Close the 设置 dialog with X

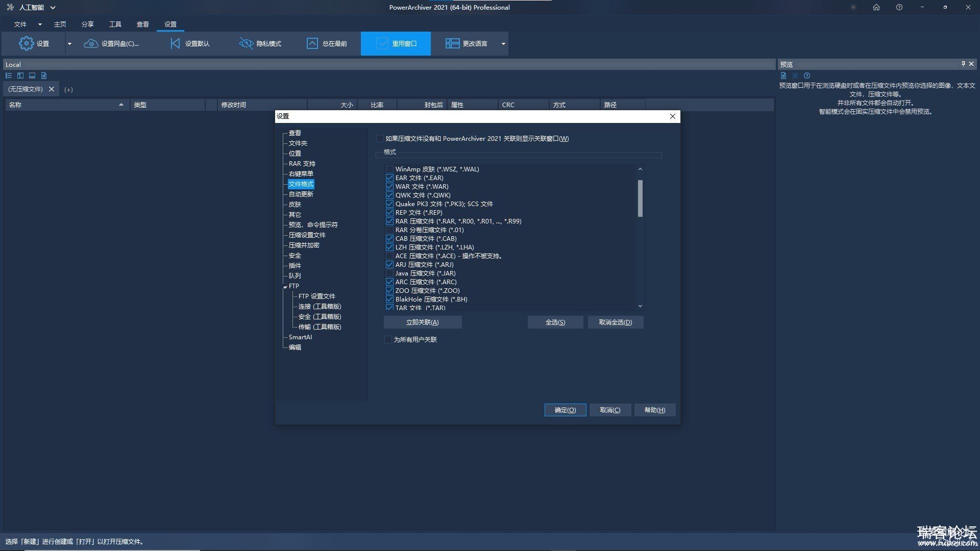pyautogui.click(x=673, y=116)
